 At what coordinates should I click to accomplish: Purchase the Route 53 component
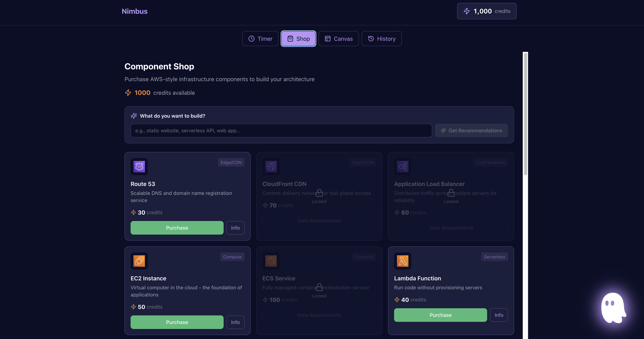pyautogui.click(x=177, y=228)
